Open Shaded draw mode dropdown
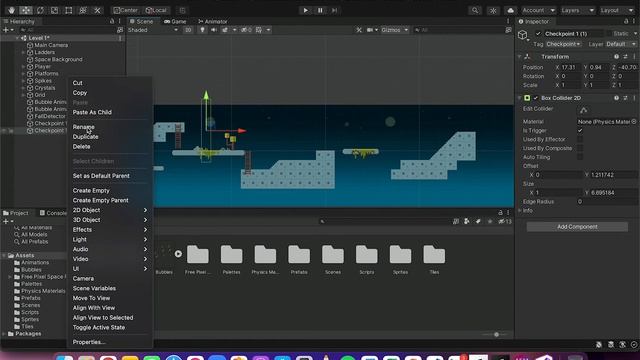Screen dimensions: 640x360 click(153, 30)
